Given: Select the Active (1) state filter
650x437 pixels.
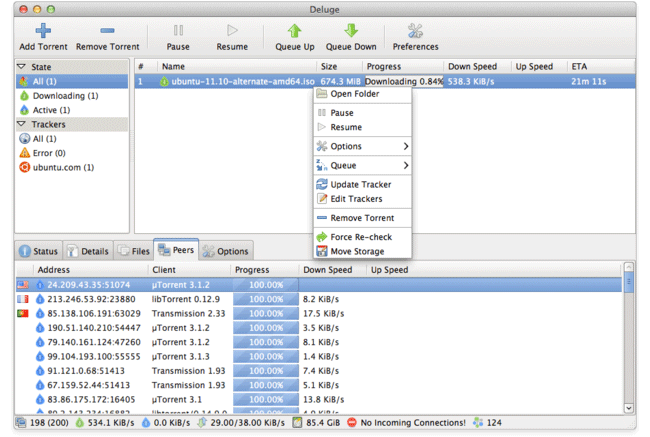Looking at the screenshot, I should click(72, 110).
